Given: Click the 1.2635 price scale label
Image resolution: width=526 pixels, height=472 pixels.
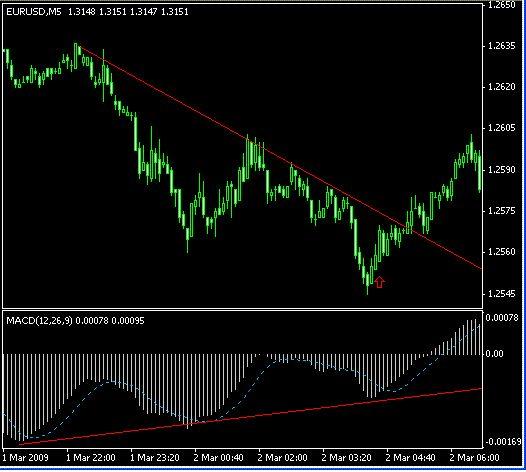Looking at the screenshot, I should 501,46.
